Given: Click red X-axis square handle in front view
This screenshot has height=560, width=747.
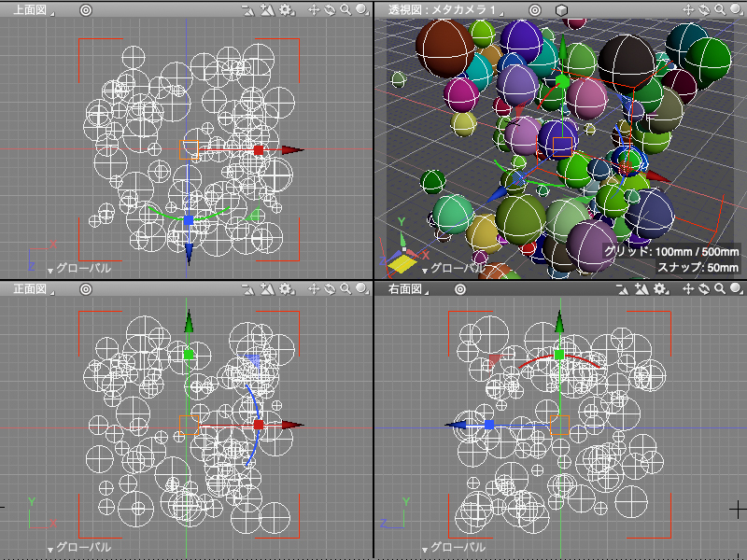Looking at the screenshot, I should [x=259, y=425].
